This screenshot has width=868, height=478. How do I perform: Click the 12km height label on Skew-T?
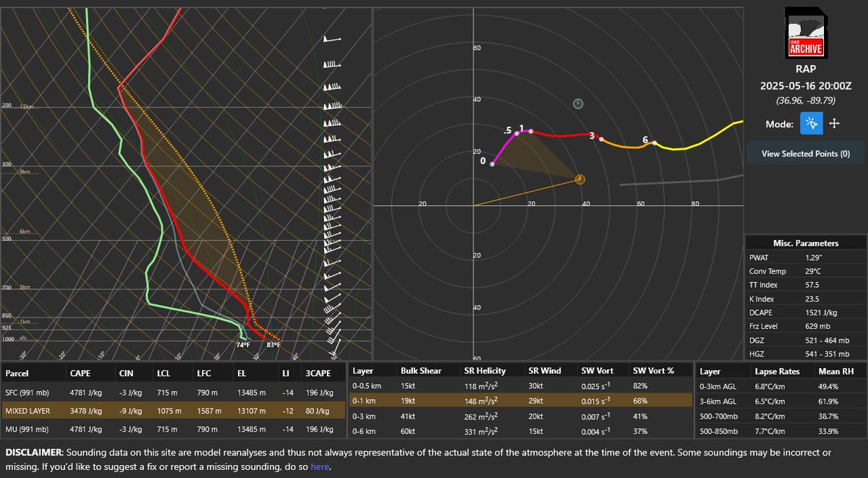[27, 106]
